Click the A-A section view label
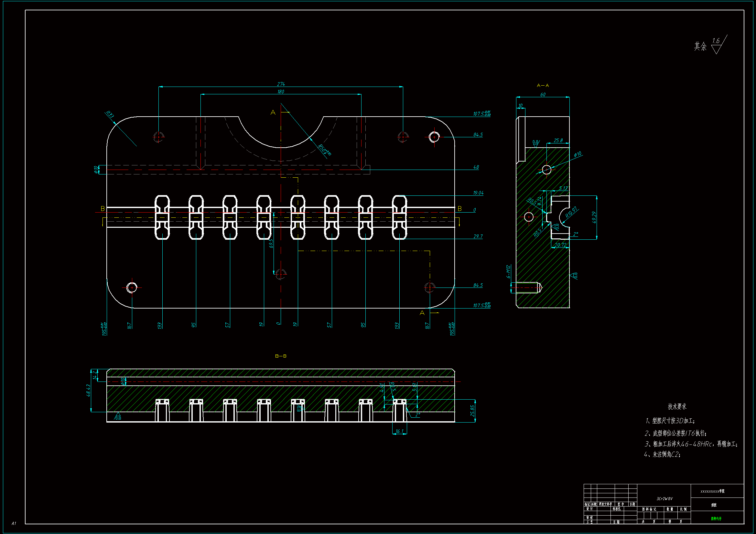The image size is (756, 534). click(543, 85)
